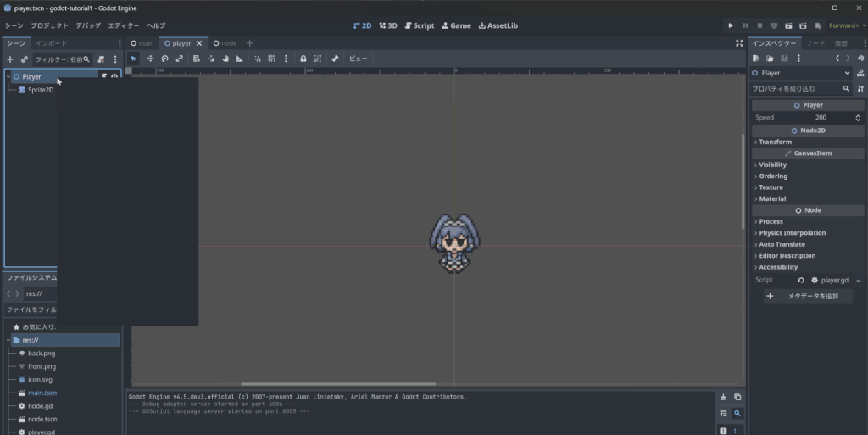This screenshot has width=868, height=435.
Task: Open scene dock extra options menu
Action: tap(115, 59)
